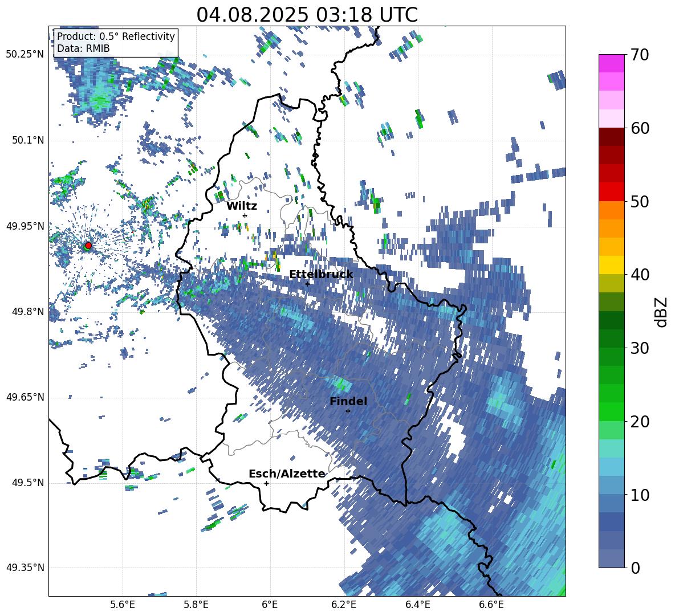This screenshot has height=616, width=675.
Task: Click the 0 value on the colorbar
Action: pos(635,568)
